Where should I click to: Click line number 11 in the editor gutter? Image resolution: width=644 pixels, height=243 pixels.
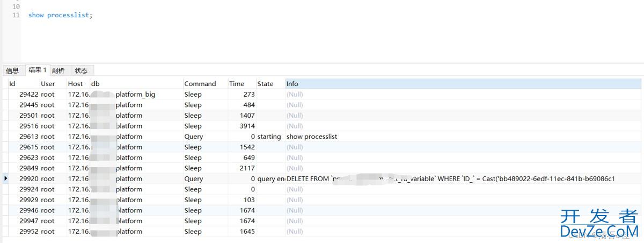pos(16,15)
